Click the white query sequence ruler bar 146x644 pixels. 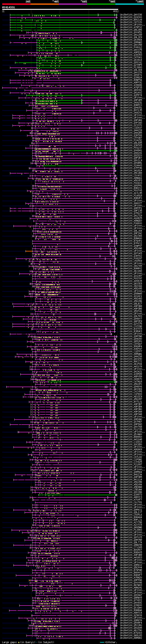[60, 10]
